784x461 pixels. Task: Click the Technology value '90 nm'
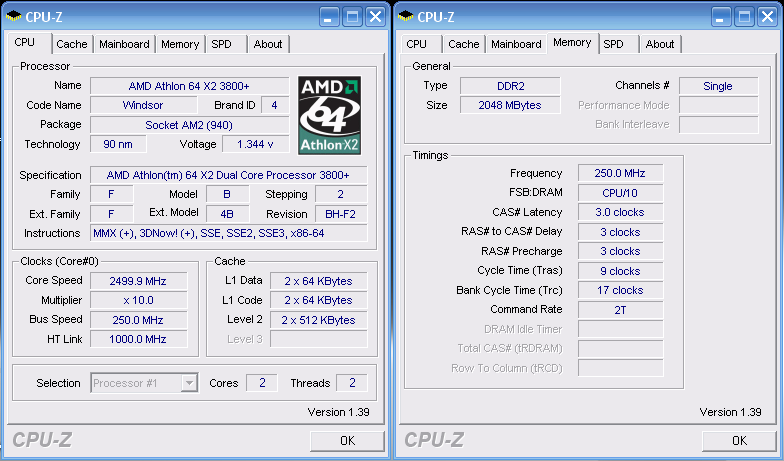pos(118,144)
